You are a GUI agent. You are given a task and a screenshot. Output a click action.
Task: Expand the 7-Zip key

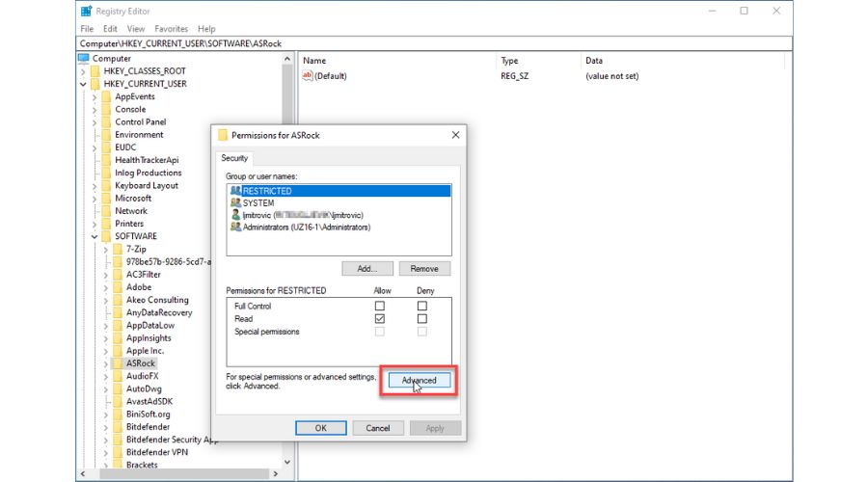pos(106,250)
